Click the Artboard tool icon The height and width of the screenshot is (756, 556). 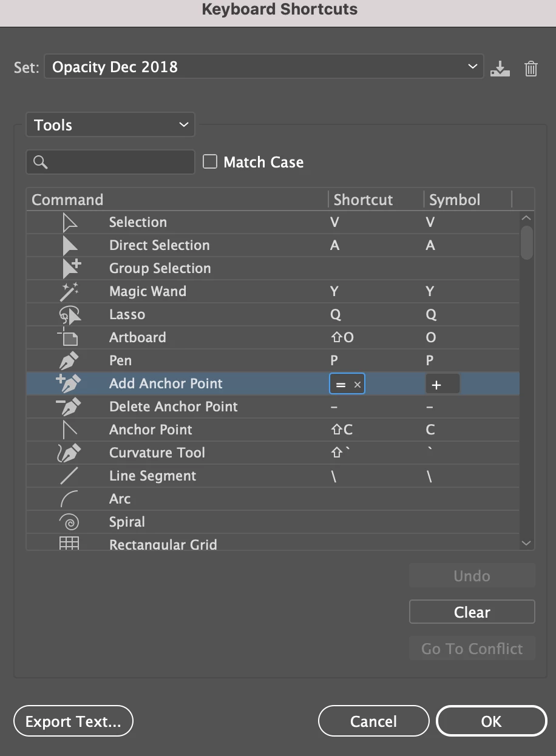pos(69,338)
